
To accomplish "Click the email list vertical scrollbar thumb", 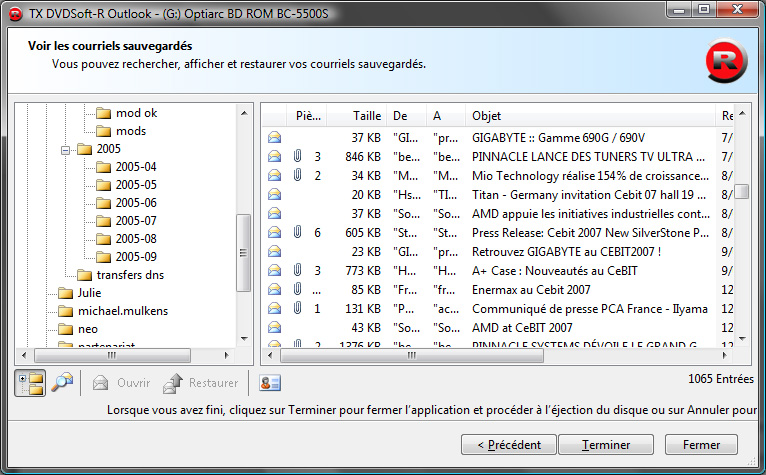I will point(742,192).
